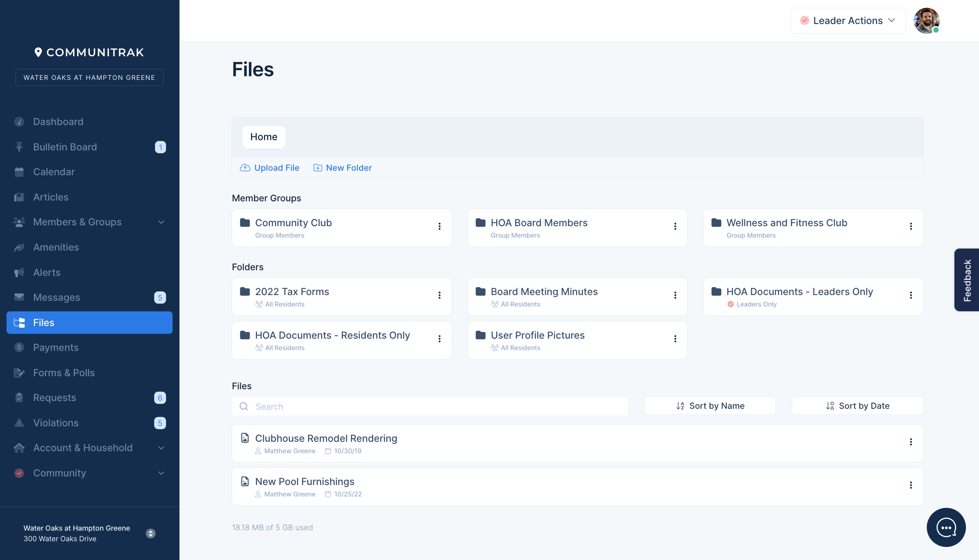Open the kebab menu for New Pool Furnishings
This screenshot has width=979, height=560.
(910, 485)
